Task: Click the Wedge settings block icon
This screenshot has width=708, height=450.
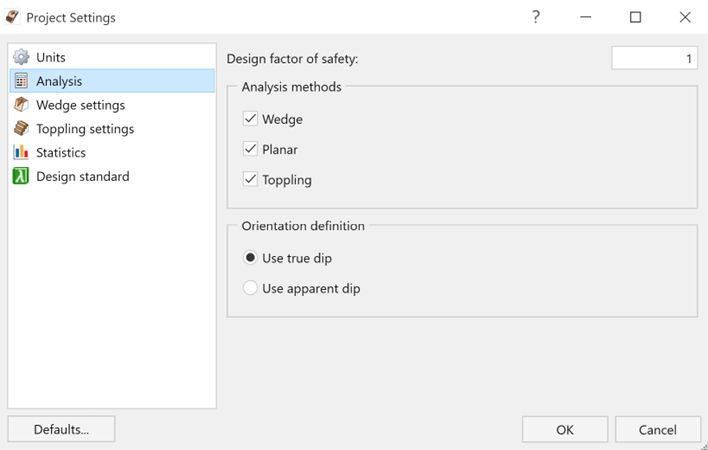Action: pyautogui.click(x=20, y=105)
